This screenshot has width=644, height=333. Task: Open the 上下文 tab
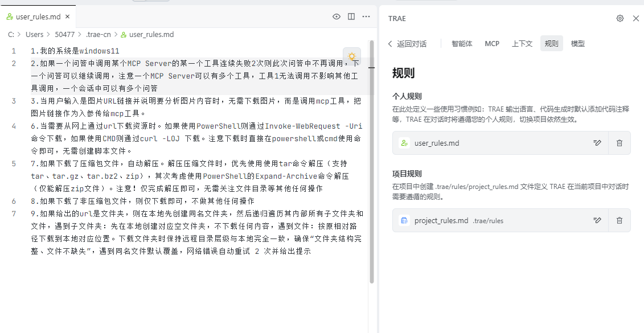click(522, 44)
